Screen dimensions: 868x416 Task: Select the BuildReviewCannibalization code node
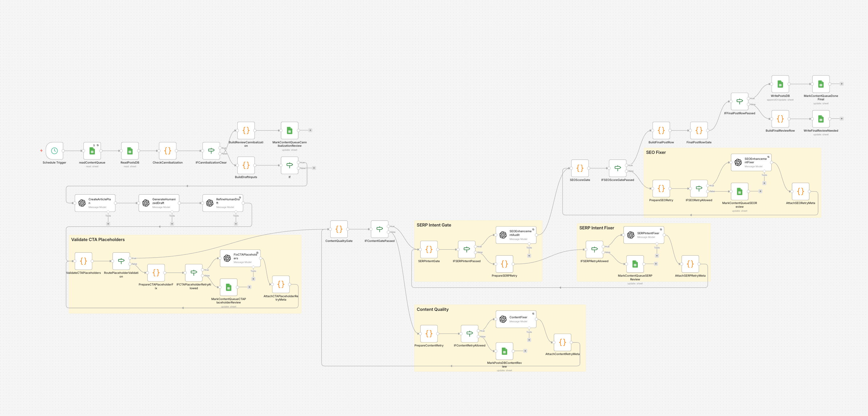point(246,130)
